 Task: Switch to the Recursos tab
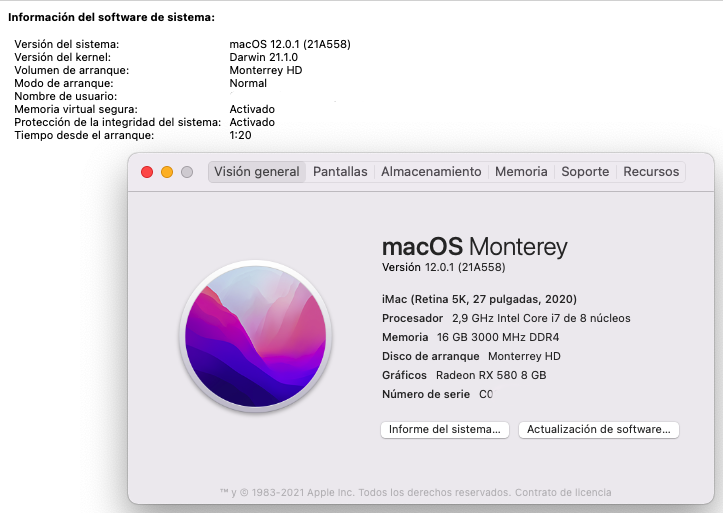pos(651,172)
